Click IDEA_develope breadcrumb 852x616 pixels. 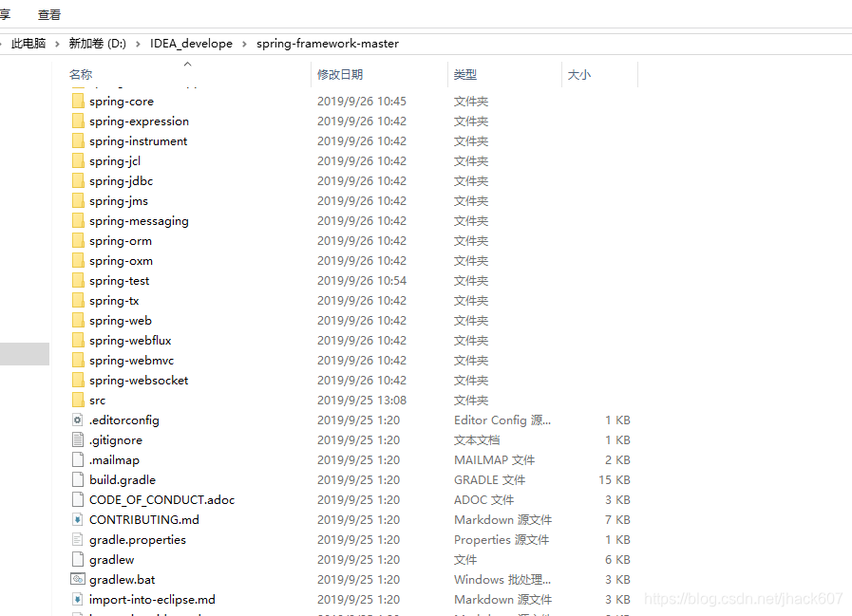click(x=191, y=44)
